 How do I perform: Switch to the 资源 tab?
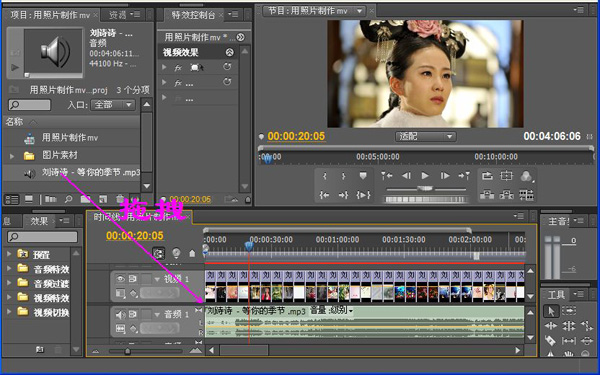118,15
